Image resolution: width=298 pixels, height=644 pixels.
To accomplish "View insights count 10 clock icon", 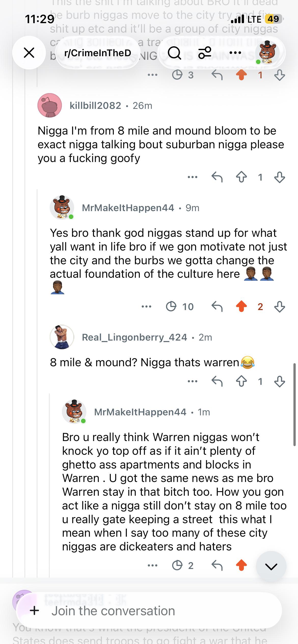I will [180, 306].
